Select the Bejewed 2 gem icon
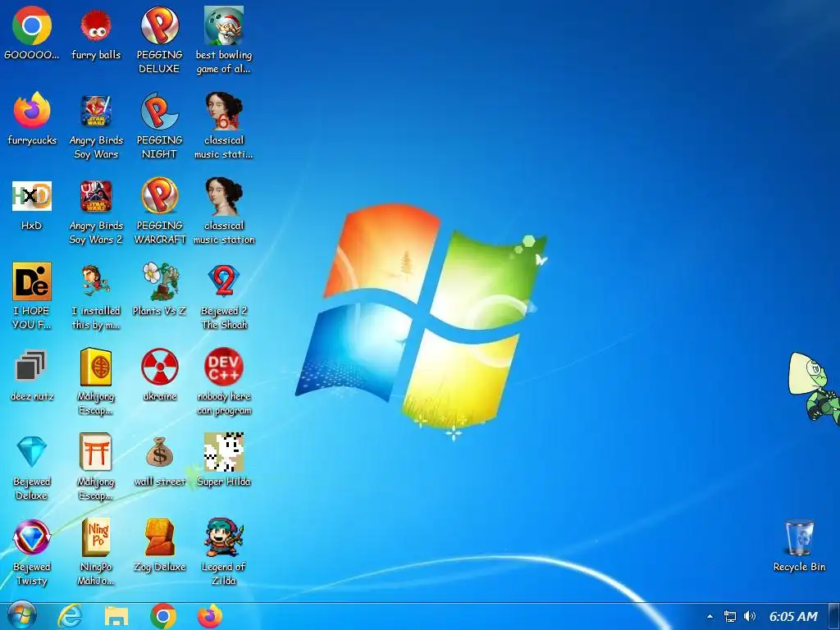Screen dimensions: 840x630 [223, 281]
